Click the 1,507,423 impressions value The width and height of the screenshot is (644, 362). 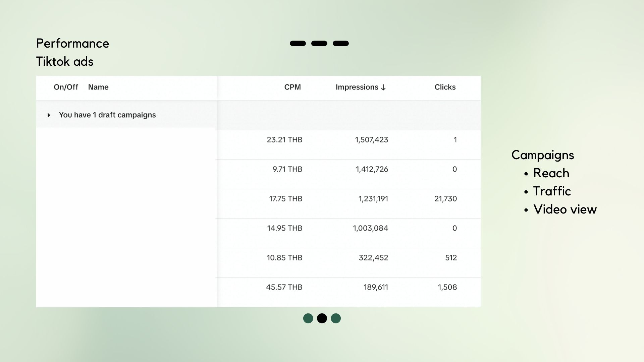pos(372,140)
